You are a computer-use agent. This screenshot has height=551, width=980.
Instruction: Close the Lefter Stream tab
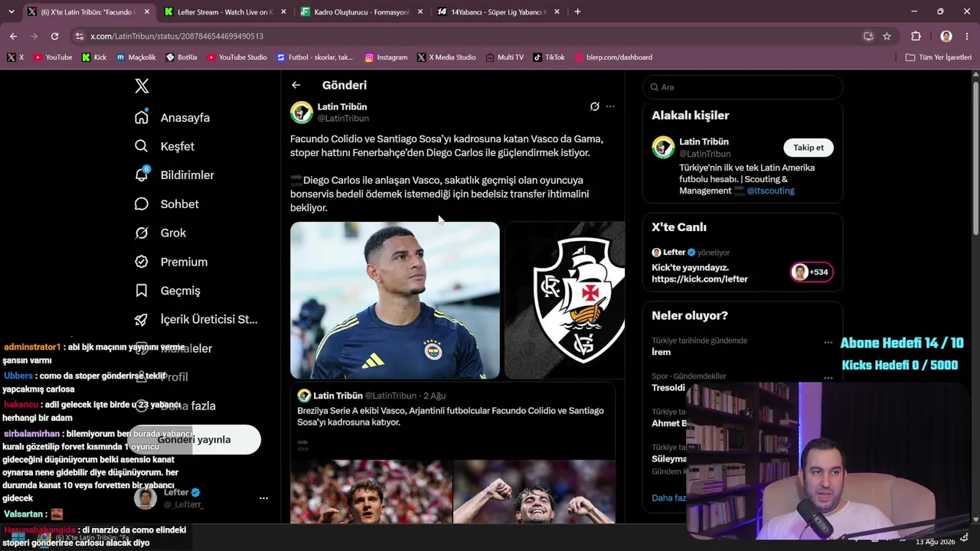tap(283, 12)
